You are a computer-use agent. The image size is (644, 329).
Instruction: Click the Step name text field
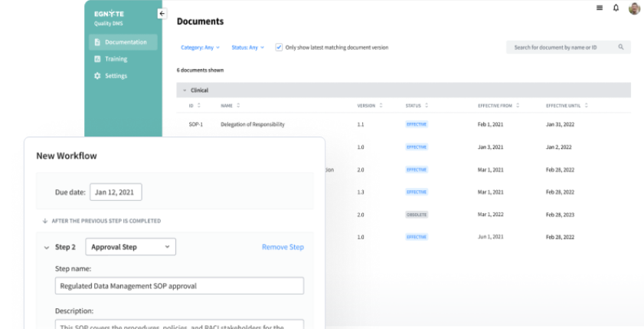[179, 286]
